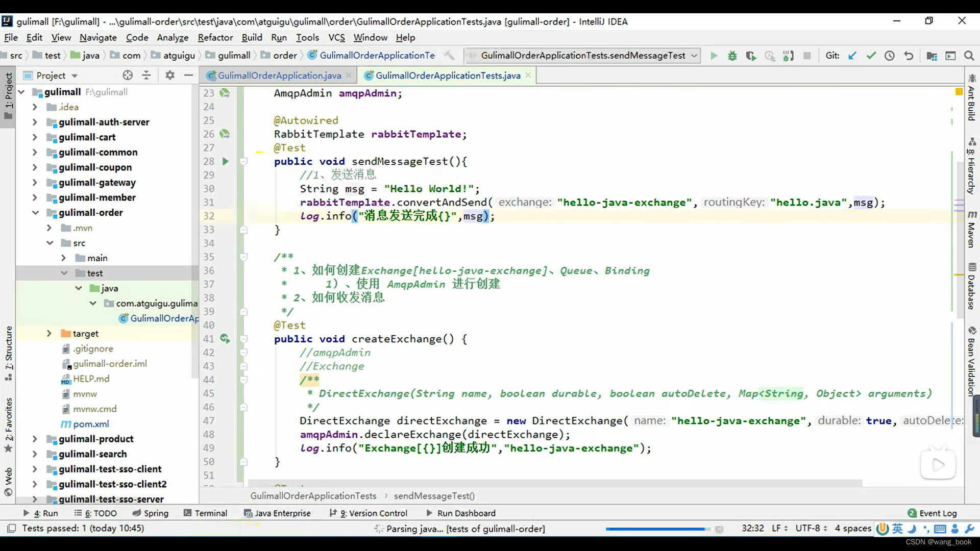Screen dimensions: 980x551
Task: Hide the Project tool window
Action: [x=188, y=76]
